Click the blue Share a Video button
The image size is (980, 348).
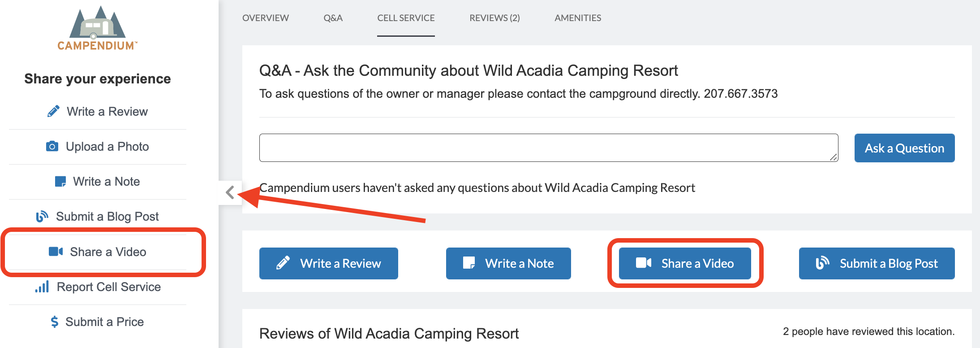685,263
